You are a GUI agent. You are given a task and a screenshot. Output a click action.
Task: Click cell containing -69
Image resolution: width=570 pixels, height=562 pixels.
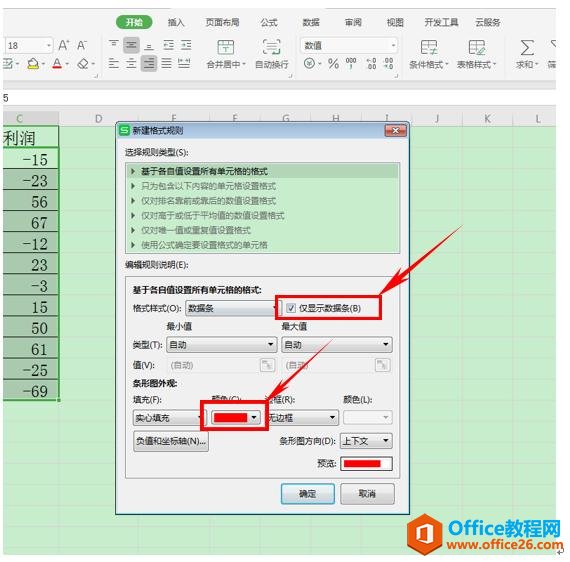[31, 391]
